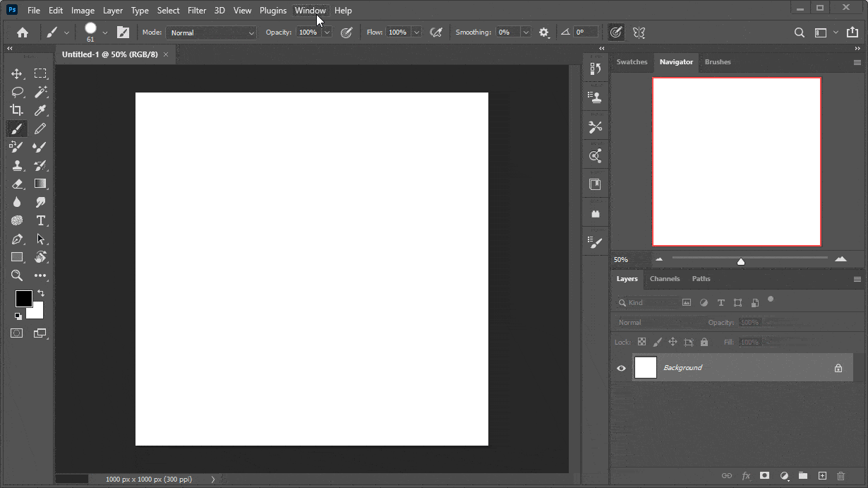Open the Filter menu
This screenshot has height=488, width=868.
[197, 11]
